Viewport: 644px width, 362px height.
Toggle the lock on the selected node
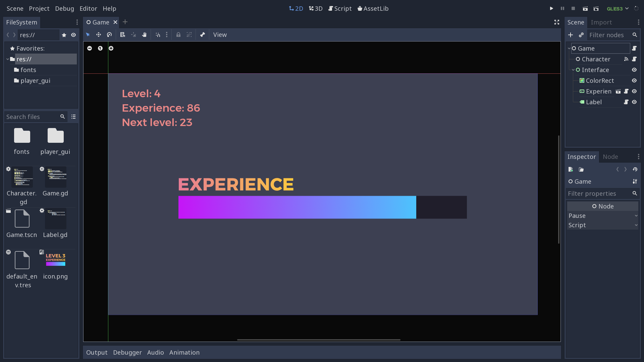pyautogui.click(x=178, y=35)
